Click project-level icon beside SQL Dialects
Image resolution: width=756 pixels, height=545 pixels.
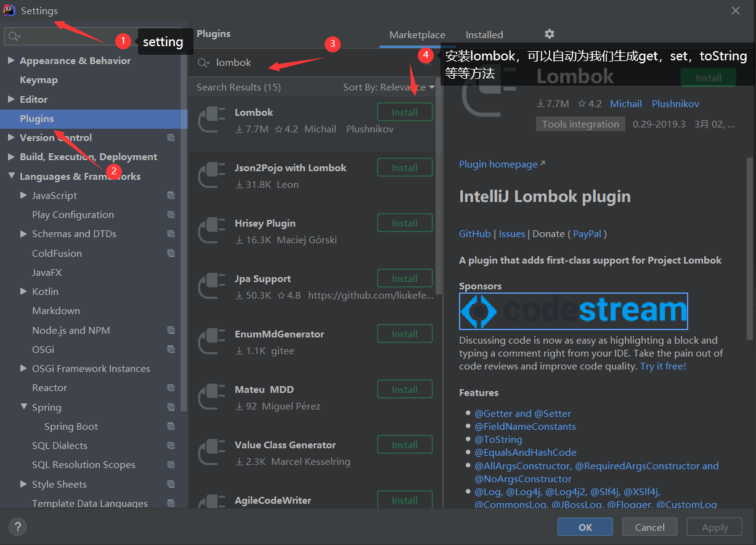pyautogui.click(x=171, y=446)
